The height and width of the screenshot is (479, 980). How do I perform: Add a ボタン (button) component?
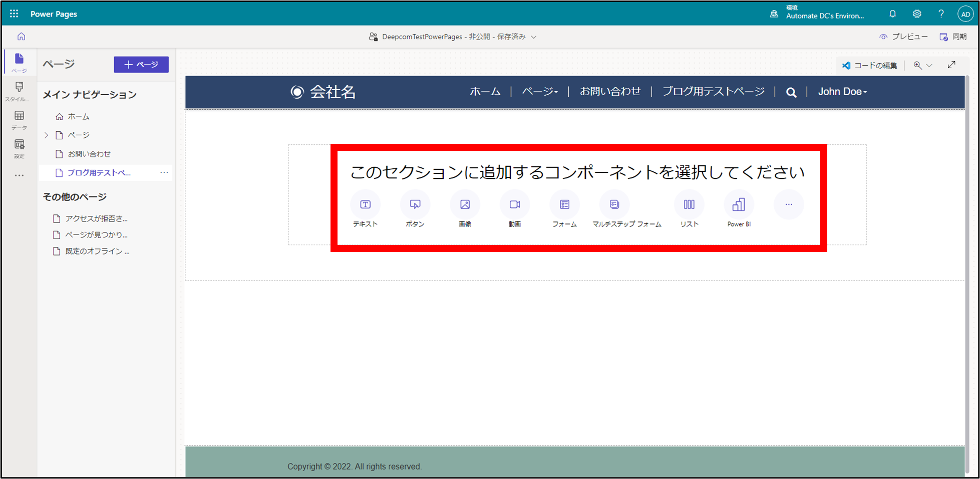(x=415, y=204)
